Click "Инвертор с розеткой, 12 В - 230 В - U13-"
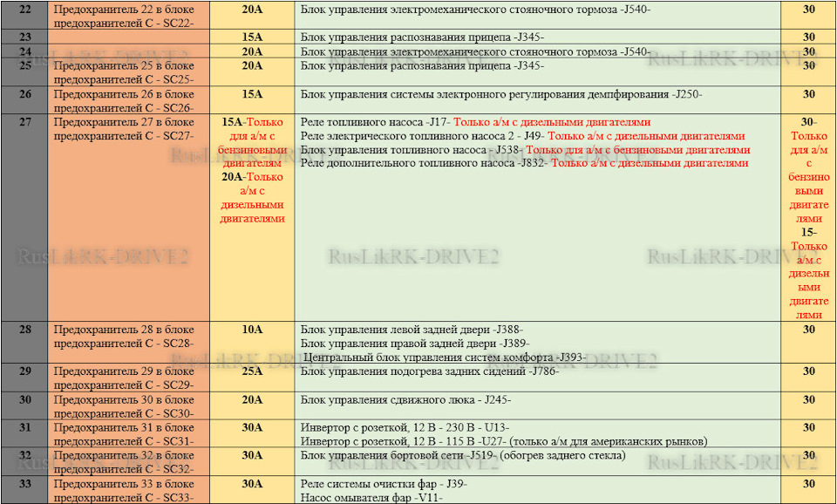The width and height of the screenshot is (837, 504). click(405, 428)
